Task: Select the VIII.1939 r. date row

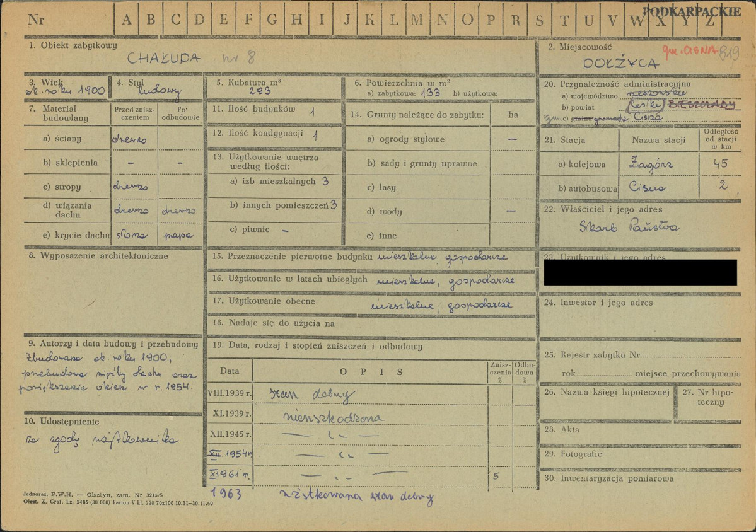Action: 230,393
